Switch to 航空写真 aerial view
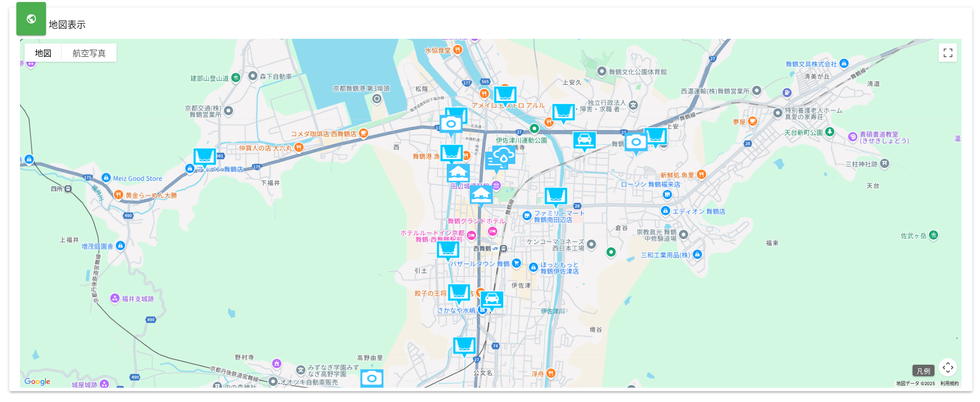The image size is (980, 402). click(x=89, y=53)
